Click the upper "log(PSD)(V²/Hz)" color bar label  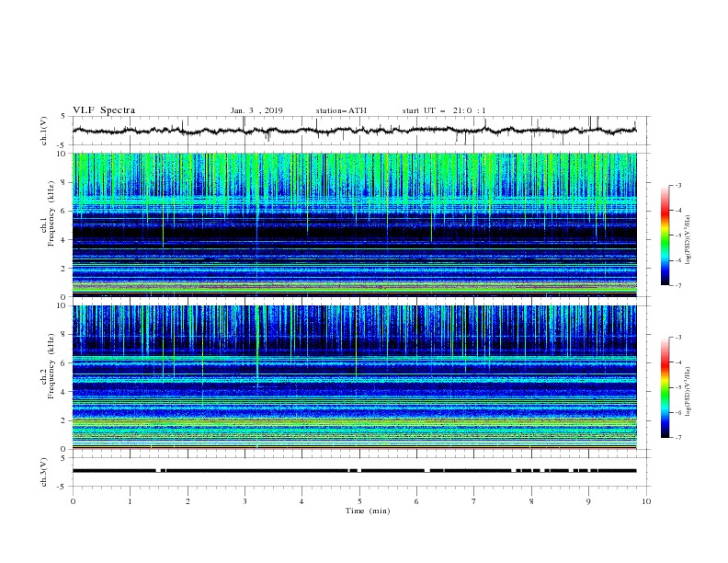[688, 240]
